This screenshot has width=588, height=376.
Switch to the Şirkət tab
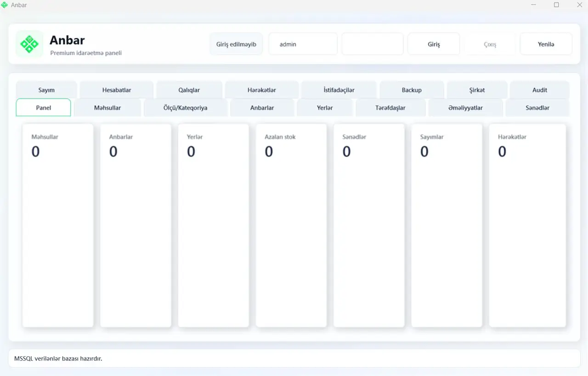[x=477, y=90]
